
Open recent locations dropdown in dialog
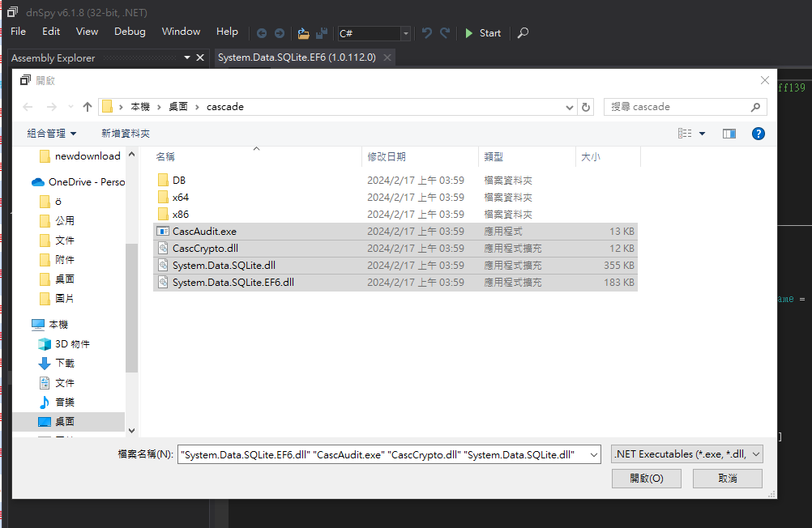[x=71, y=107]
